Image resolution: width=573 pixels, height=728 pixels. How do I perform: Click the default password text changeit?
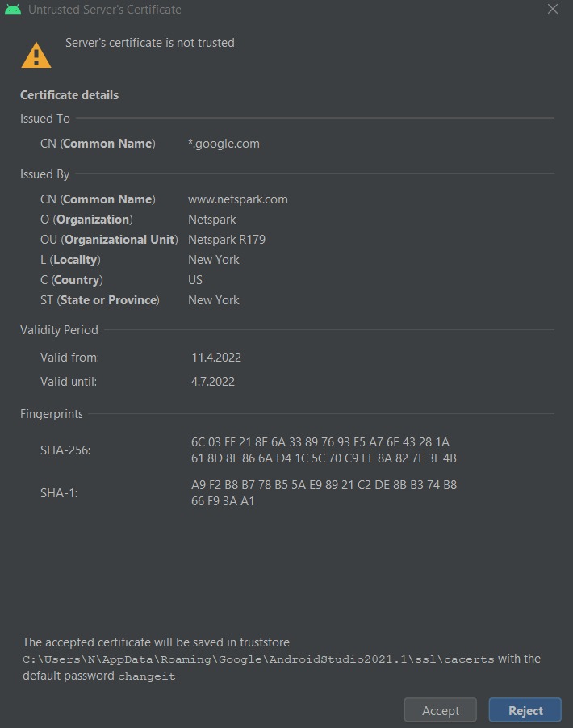(147, 676)
